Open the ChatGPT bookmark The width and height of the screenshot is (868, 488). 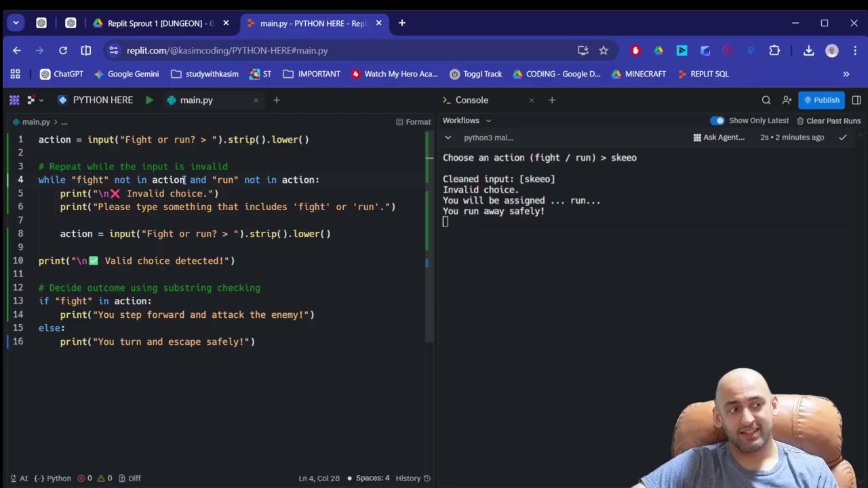coord(62,74)
